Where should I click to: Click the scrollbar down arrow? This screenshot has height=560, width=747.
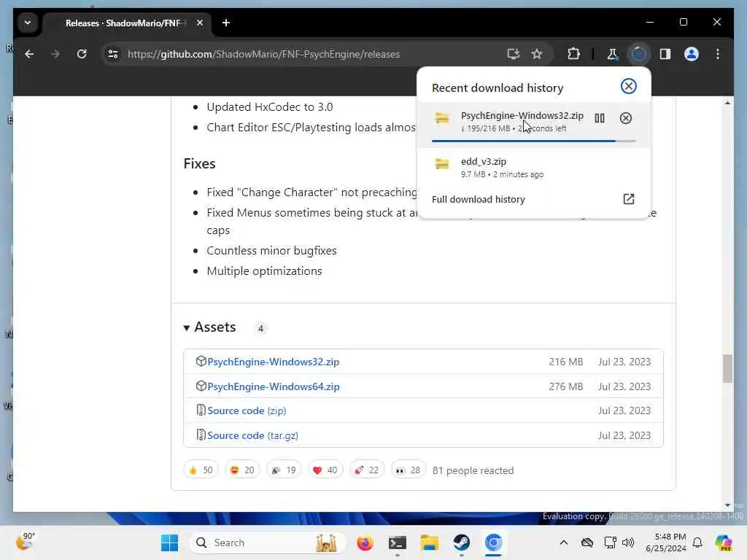[x=727, y=505]
